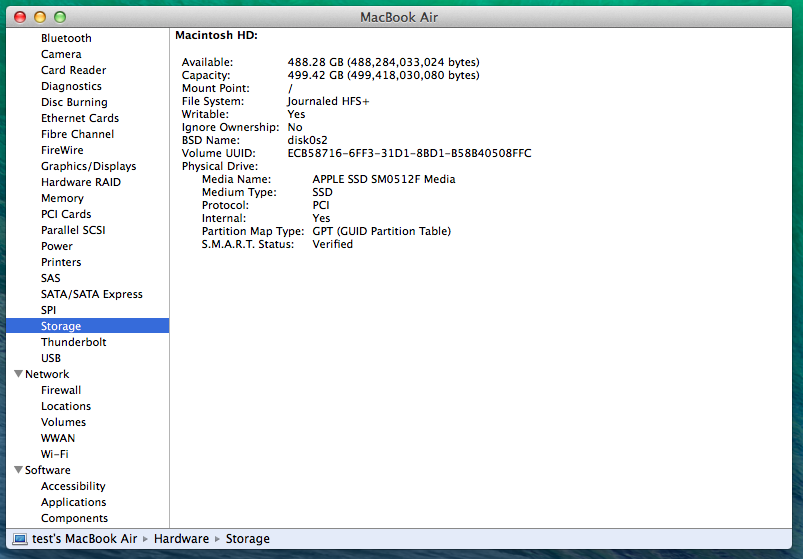Select Thunderbolt in the sidebar
Viewport: 803px width, 559px height.
pyautogui.click(x=74, y=342)
